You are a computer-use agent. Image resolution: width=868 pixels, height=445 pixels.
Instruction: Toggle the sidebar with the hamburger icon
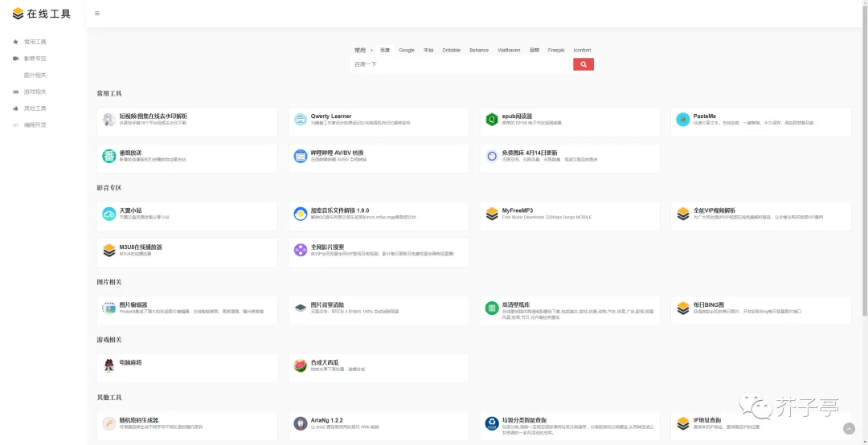tap(97, 14)
